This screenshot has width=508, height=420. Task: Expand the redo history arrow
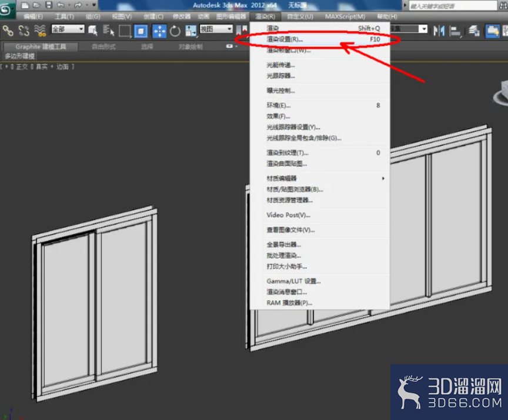(x=86, y=5)
